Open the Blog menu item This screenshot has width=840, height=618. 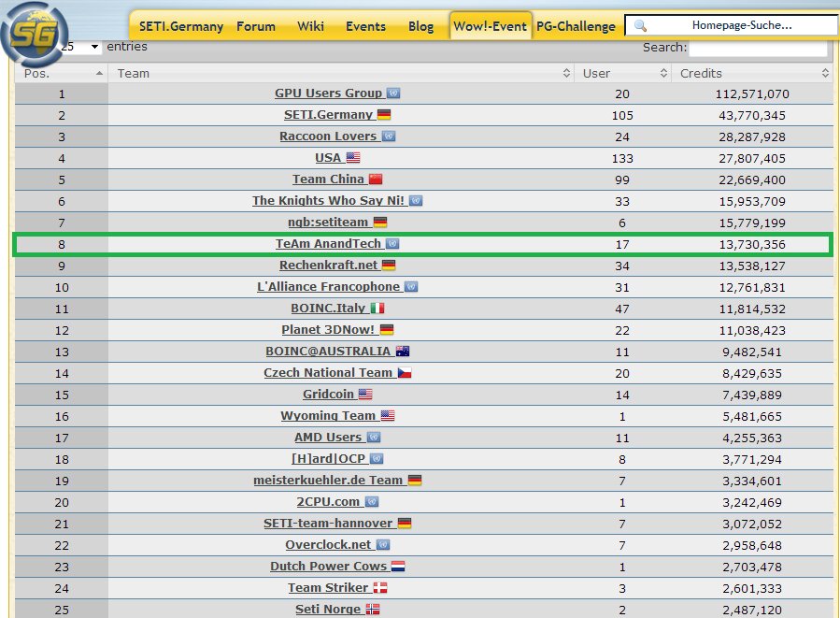coord(421,26)
